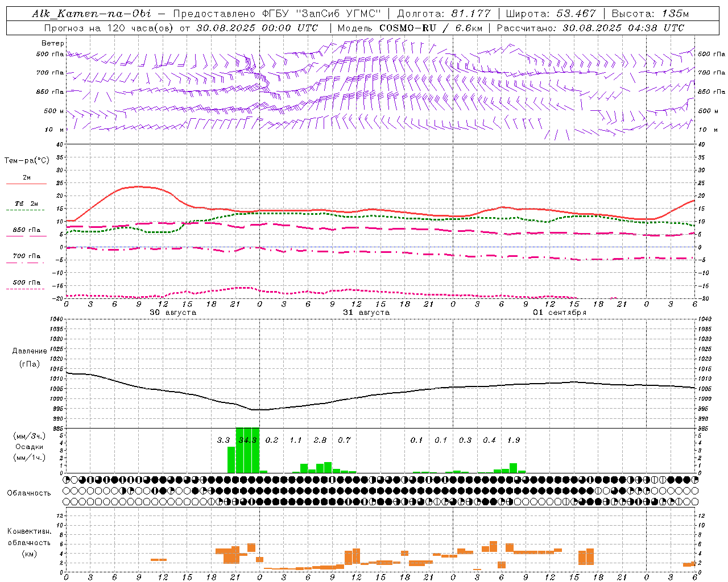This screenshot has width=728, height=582.
Task: Click 'Рассчитано: 30.08.2025 04:38 UTC' timestamp
Action: pos(590,28)
